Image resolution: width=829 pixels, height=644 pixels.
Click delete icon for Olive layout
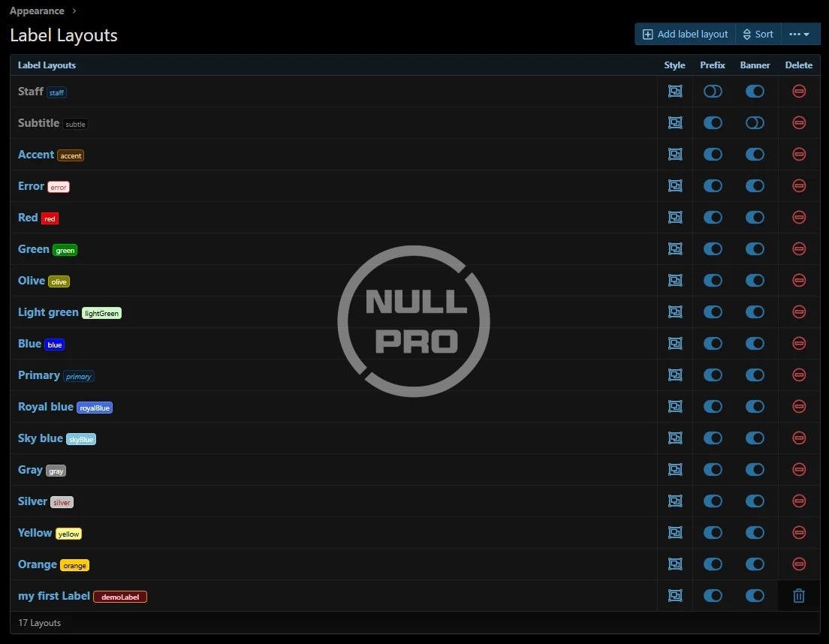pyautogui.click(x=799, y=281)
